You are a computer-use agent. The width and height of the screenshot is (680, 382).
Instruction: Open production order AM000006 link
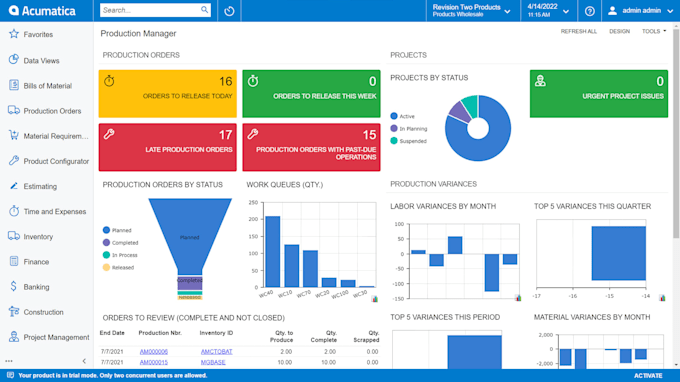tap(154, 352)
